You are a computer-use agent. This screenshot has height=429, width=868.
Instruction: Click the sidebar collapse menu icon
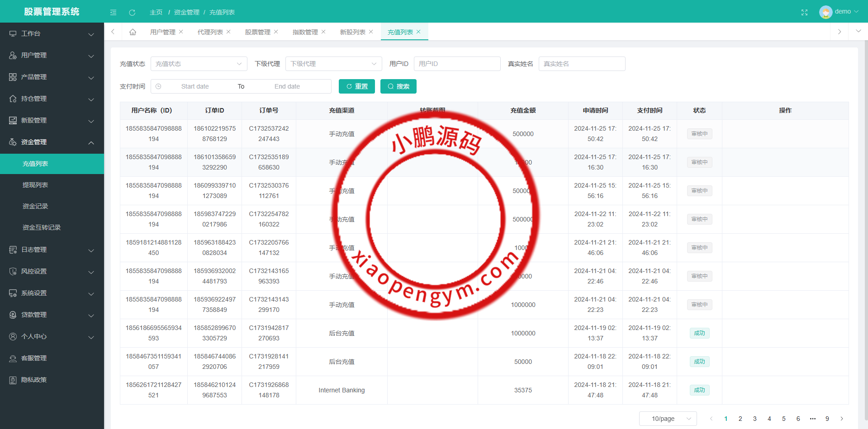pyautogui.click(x=113, y=12)
